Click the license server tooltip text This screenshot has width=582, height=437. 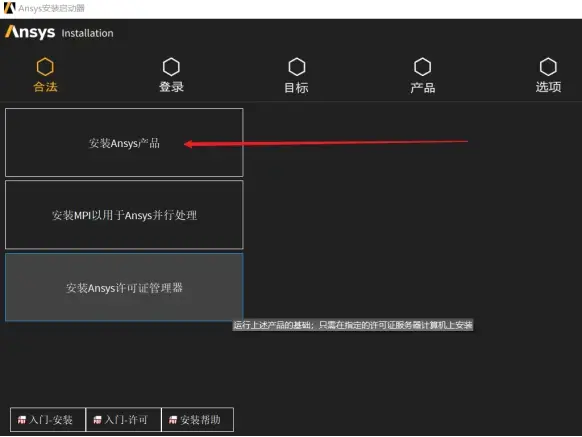point(353,325)
